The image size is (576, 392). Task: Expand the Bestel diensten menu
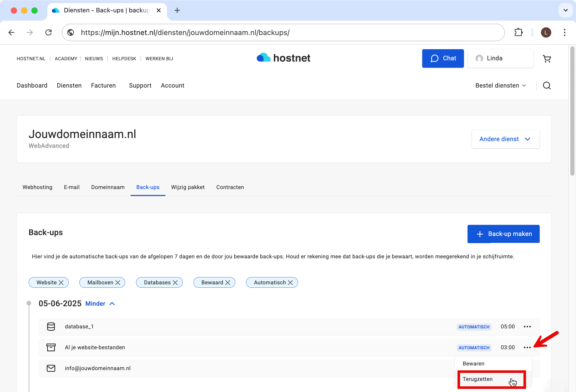point(500,86)
